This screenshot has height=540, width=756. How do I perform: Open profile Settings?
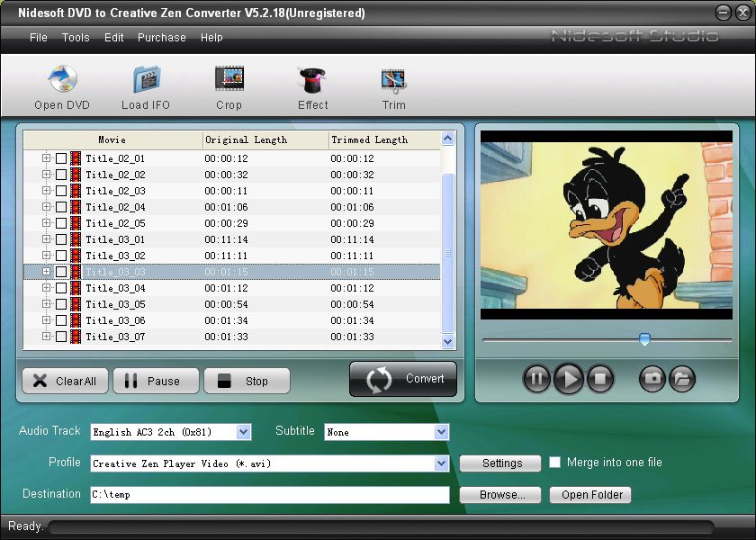[500, 463]
